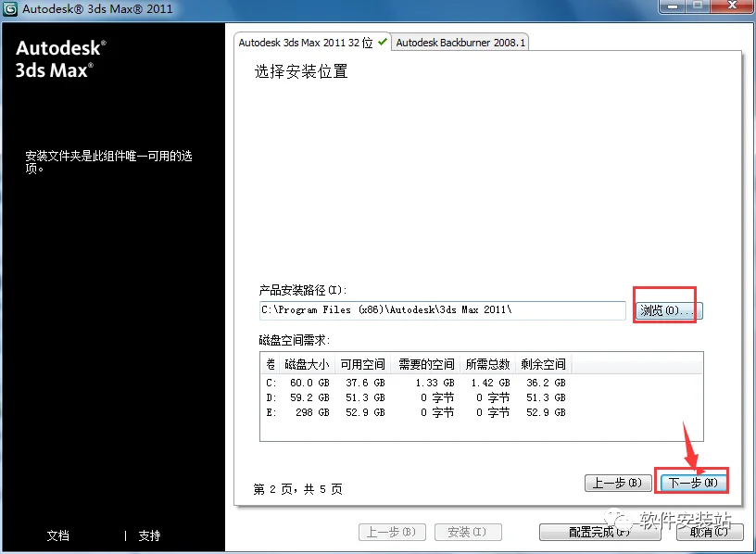
Task: Open the 支持 link in sidebar
Action: (x=149, y=535)
